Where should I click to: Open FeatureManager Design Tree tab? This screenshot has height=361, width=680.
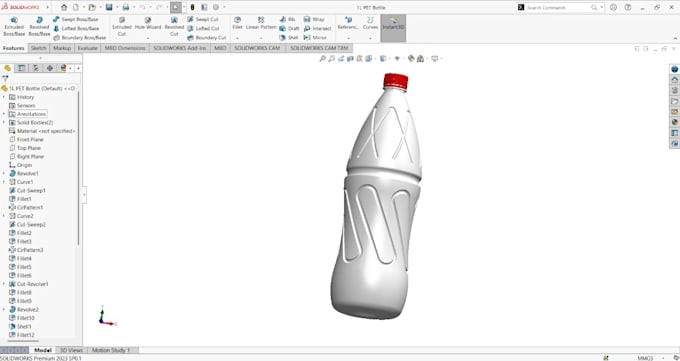tap(7, 68)
